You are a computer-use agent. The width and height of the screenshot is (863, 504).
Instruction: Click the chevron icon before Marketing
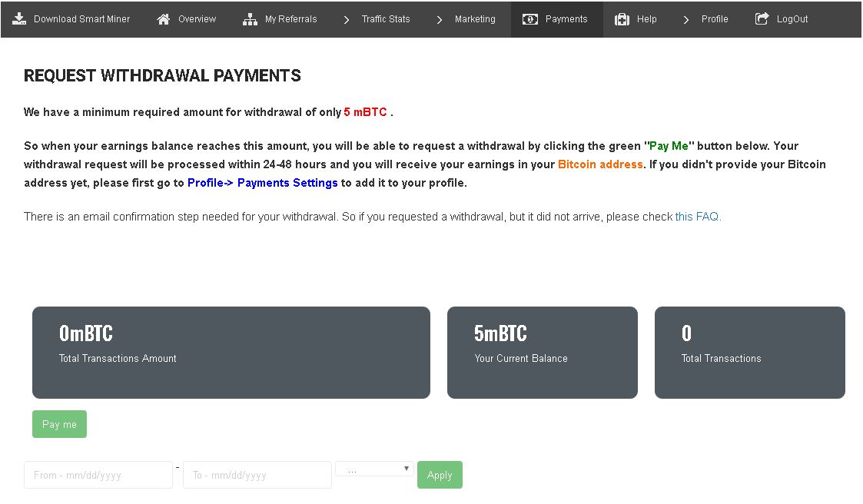click(x=440, y=19)
